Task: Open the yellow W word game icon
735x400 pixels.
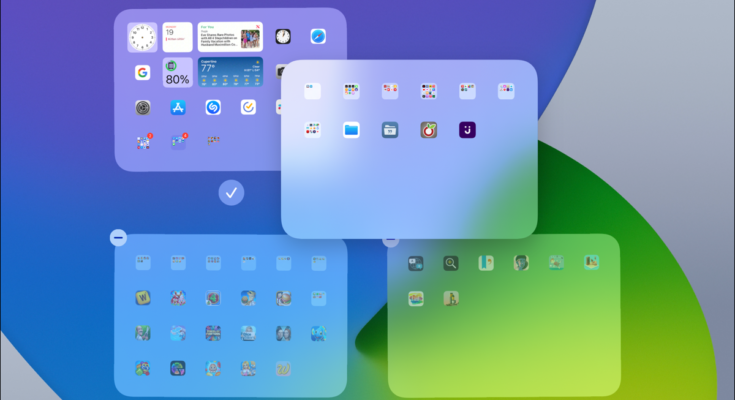Action: [x=143, y=298]
